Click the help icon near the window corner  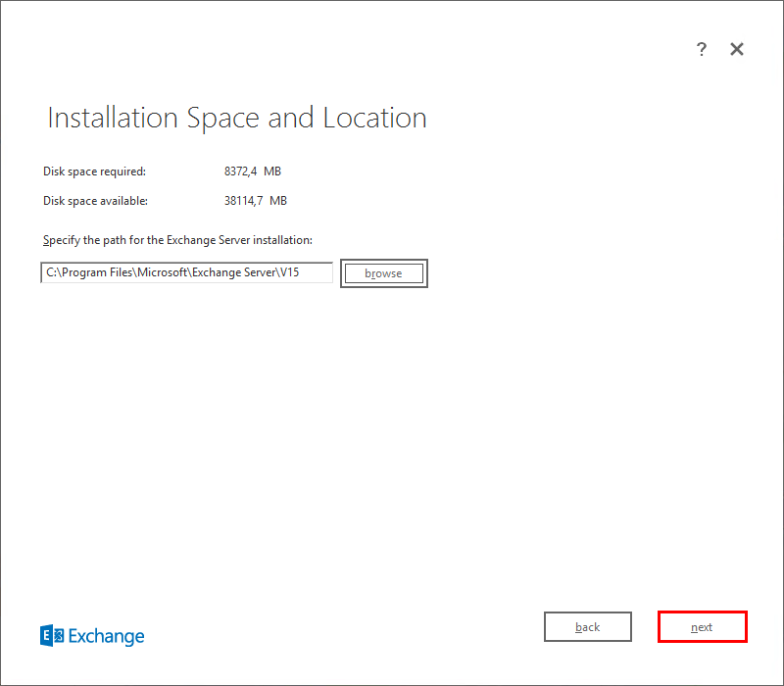[x=702, y=49]
